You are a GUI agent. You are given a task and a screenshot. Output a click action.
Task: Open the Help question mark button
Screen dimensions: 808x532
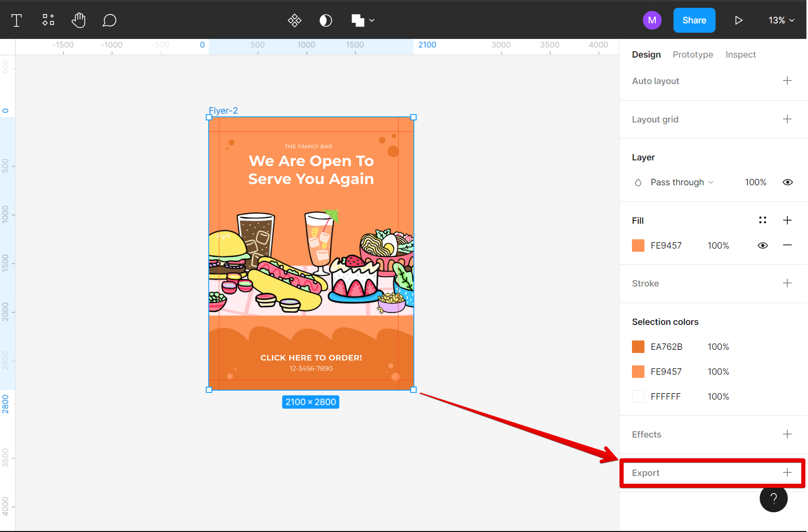pos(773,498)
